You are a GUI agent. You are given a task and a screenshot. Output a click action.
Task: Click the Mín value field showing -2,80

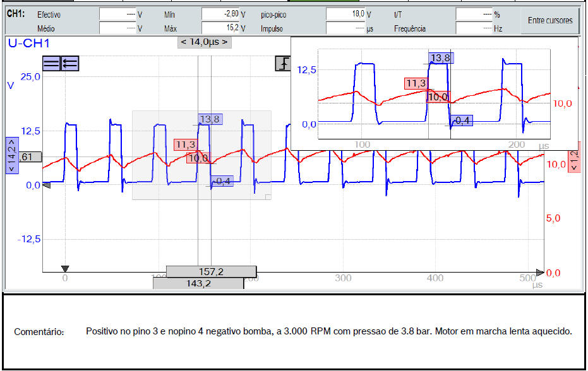coord(220,14)
